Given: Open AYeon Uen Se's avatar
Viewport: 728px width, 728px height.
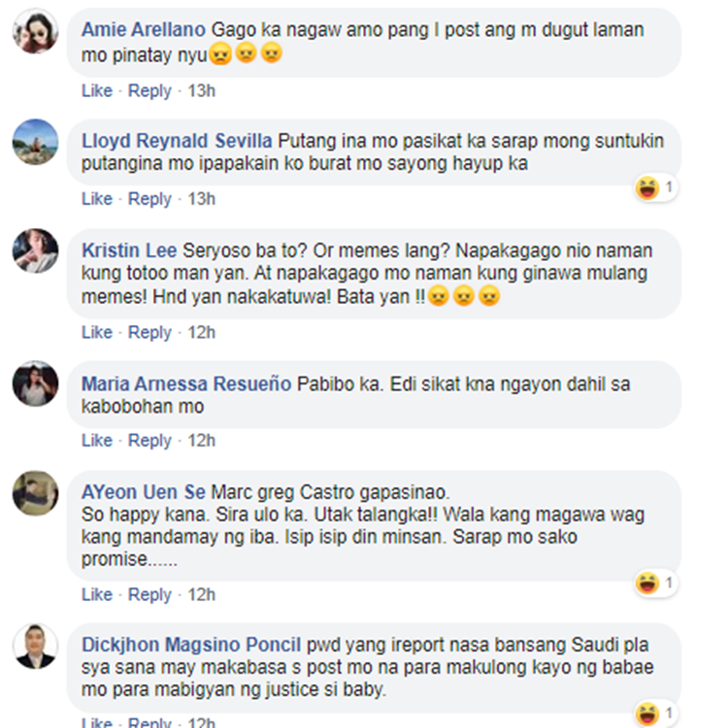Looking at the screenshot, I should [35, 493].
